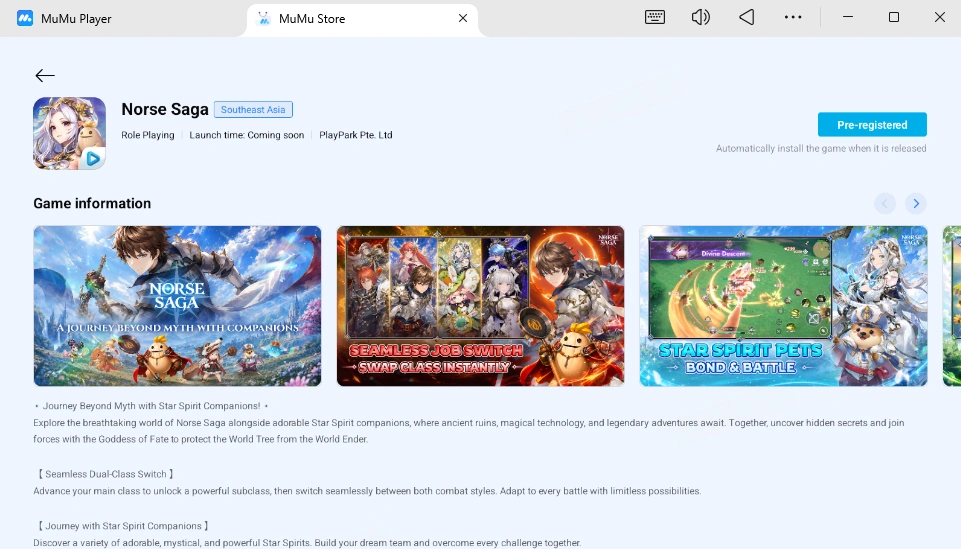Image resolution: width=961 pixels, height=549 pixels.
Task: Open the three-dots more menu
Action: 792,17
